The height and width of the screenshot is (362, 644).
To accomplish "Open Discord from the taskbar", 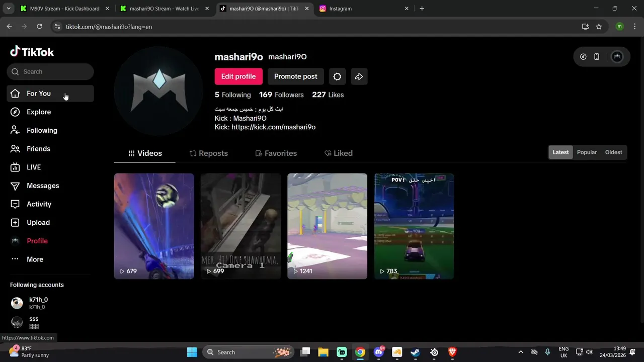I will 379,352.
